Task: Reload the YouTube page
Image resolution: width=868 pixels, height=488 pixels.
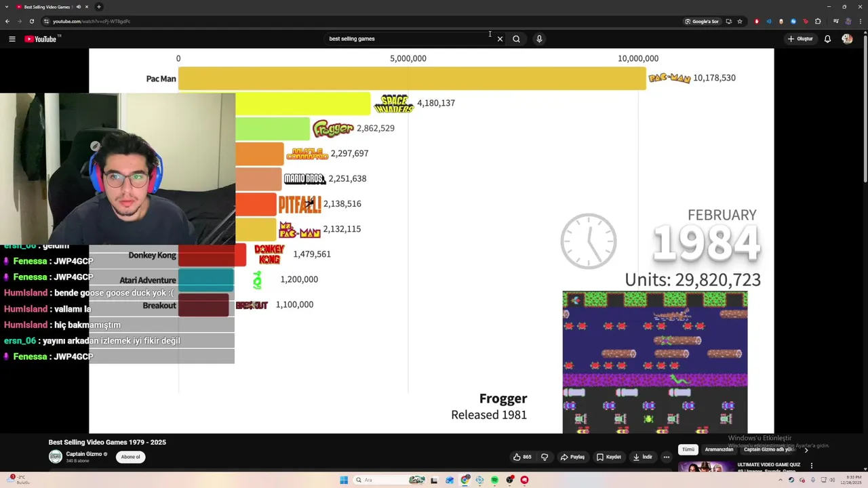Action: pyautogui.click(x=32, y=21)
